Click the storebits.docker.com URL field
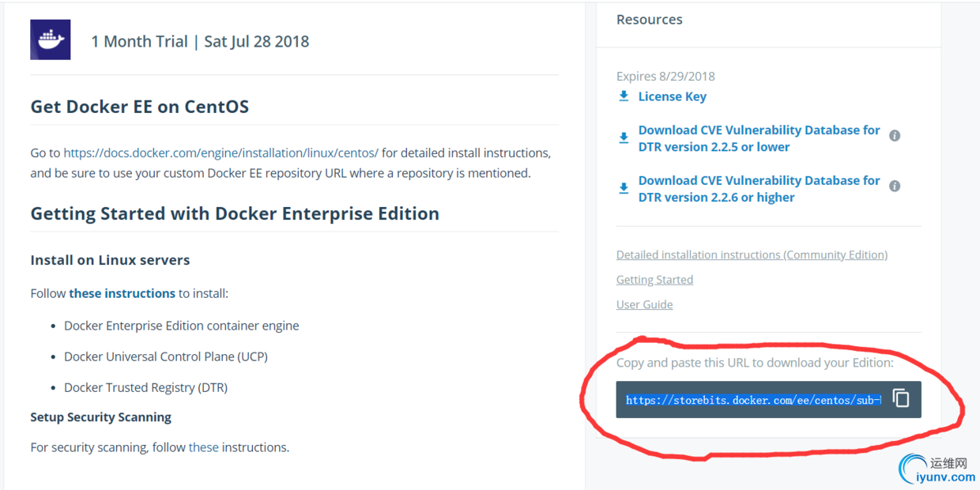980x490 pixels. 753,400
